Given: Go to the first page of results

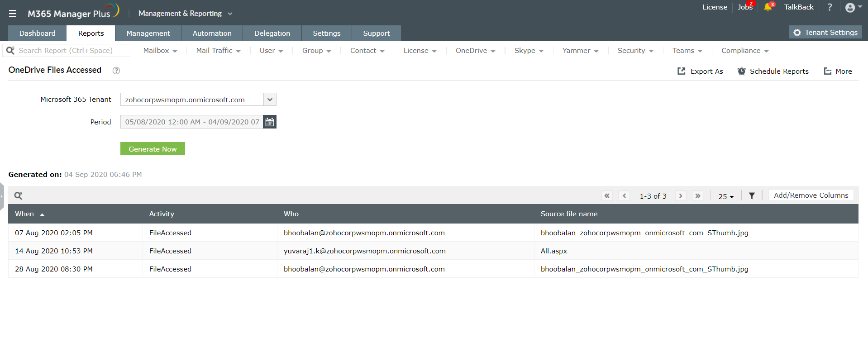Looking at the screenshot, I should tap(607, 196).
